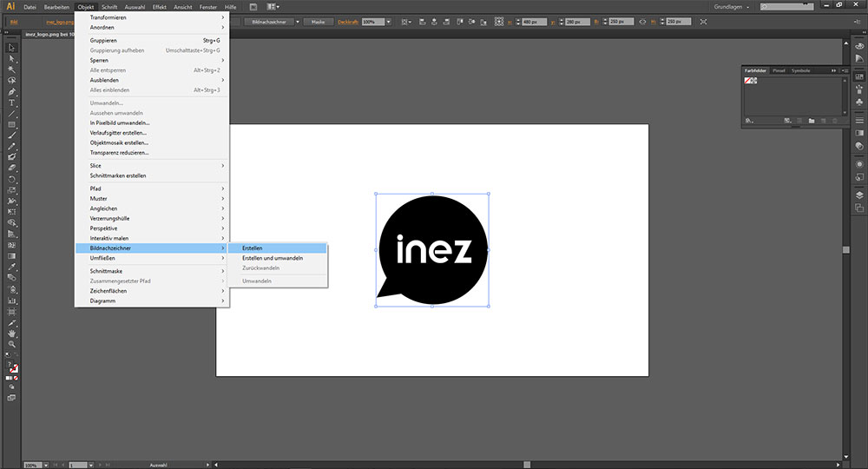Select the Rotate tool
The width and height of the screenshot is (868, 469).
coord(11,180)
